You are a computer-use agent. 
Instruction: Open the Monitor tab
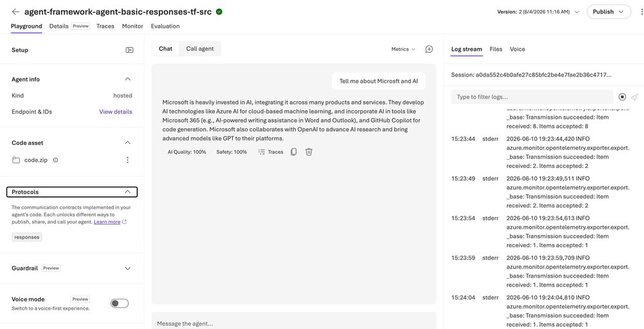pos(133,26)
